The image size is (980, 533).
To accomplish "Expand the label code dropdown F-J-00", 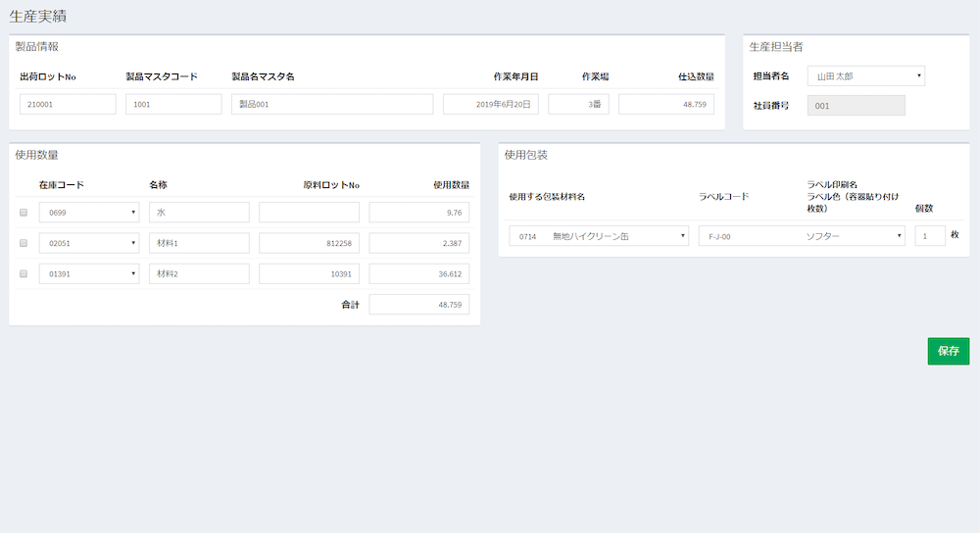I will click(801, 236).
